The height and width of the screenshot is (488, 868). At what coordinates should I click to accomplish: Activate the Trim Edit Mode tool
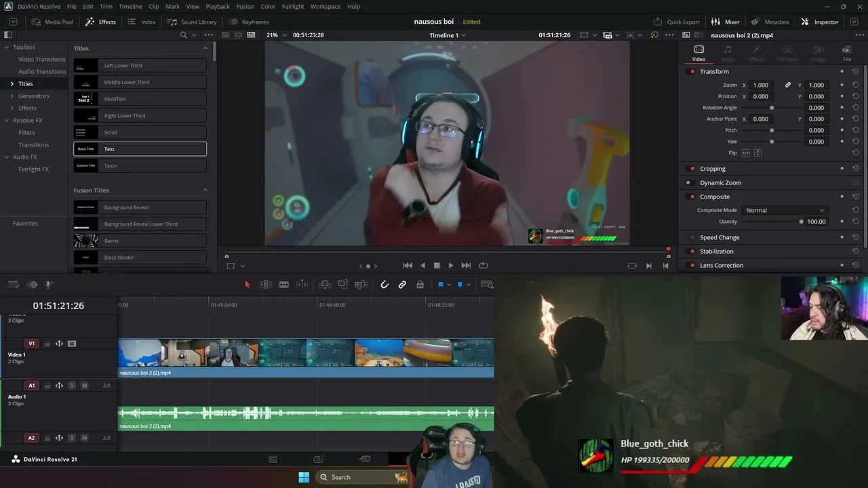(x=266, y=285)
